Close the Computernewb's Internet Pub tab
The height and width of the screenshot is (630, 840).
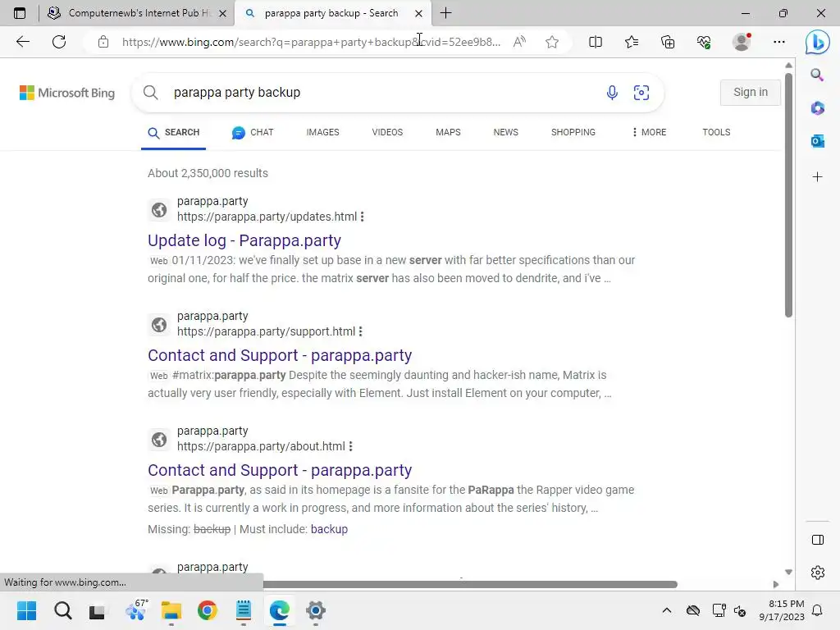point(223,13)
